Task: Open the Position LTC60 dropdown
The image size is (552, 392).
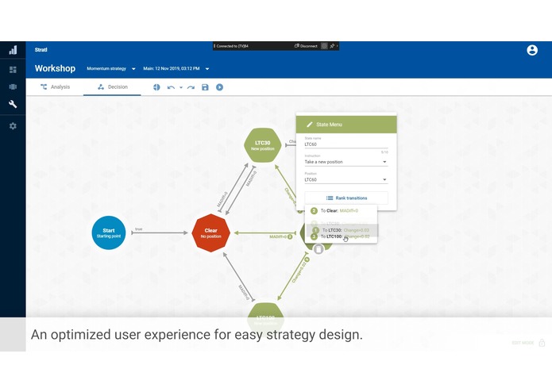Action: [x=346, y=179]
